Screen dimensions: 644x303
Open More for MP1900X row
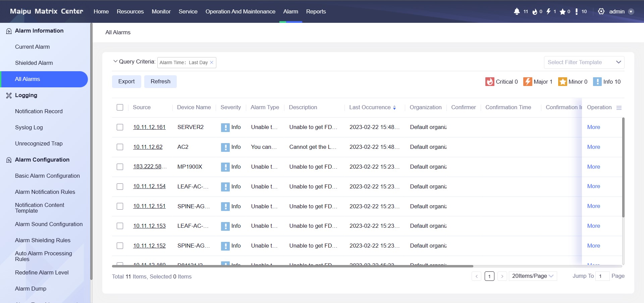click(593, 167)
